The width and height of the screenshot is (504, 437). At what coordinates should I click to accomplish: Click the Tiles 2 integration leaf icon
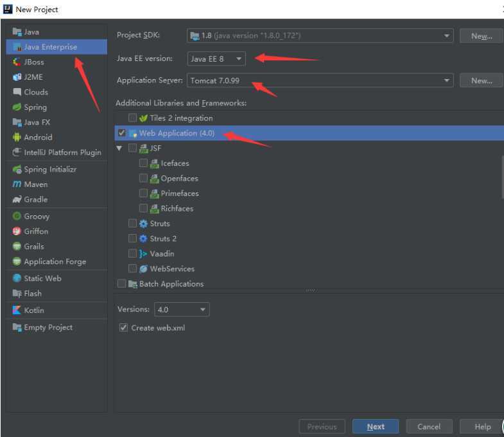143,118
